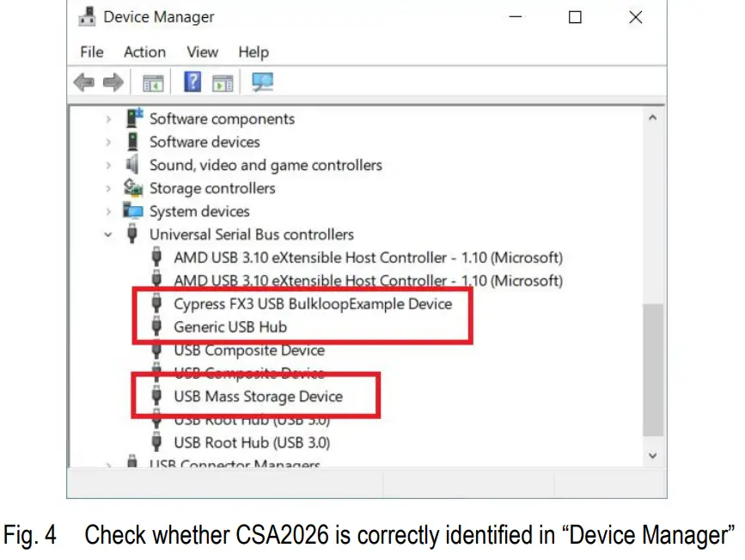Click the vertical scrollbar thumb
Viewport: 745px width, 560px height.
pyautogui.click(x=653, y=369)
